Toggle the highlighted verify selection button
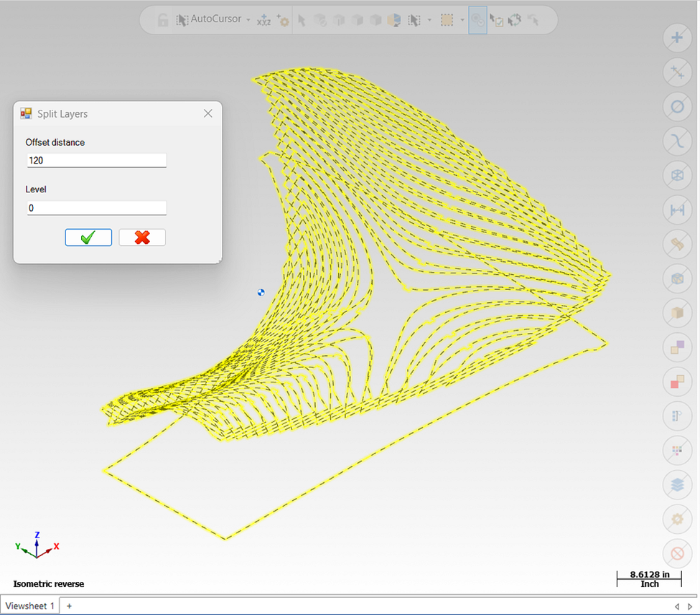 click(477, 20)
